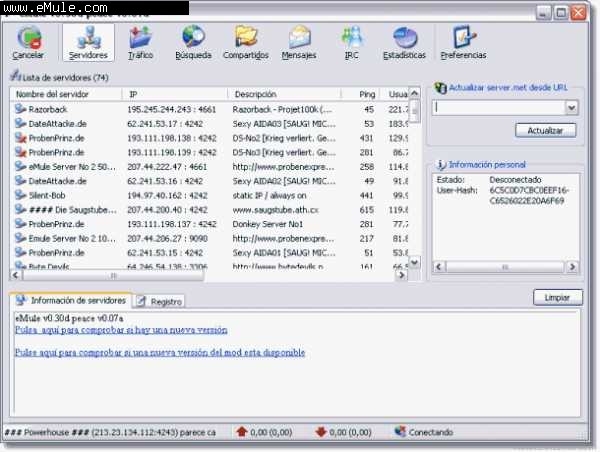The image size is (600, 452).
Task: Expand the server.met URL dropdown
Action: (x=572, y=108)
